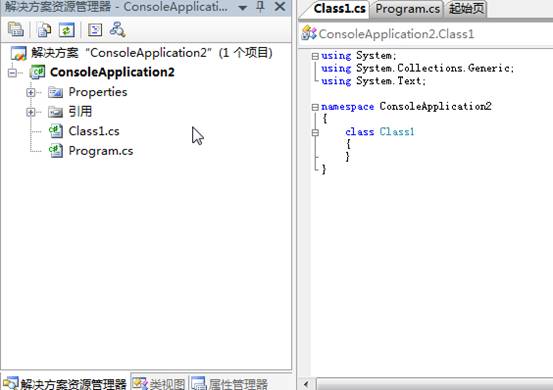
Task: Click the Properties toolbar icon in Solution Explorer
Action: [16, 30]
